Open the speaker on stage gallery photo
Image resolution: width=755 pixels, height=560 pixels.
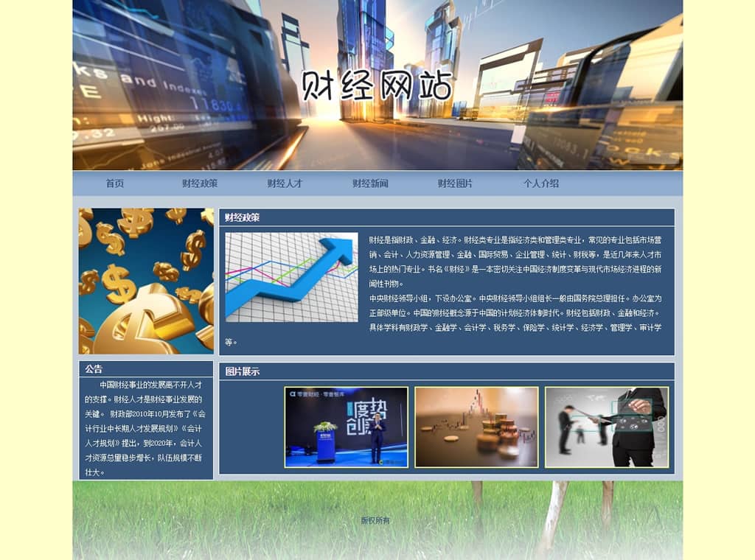[x=347, y=427]
